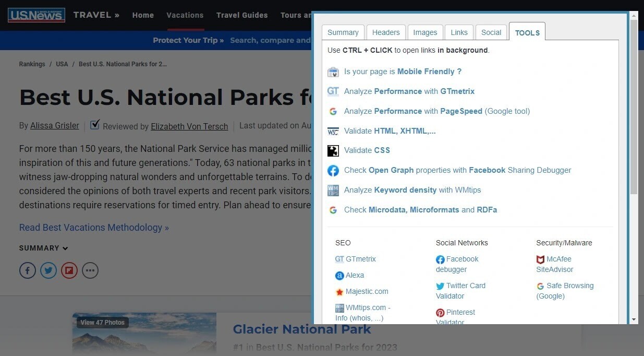Viewport: 644px width, 356px height.
Task: Open Analyze Keyword density with WMtips link
Action: tap(412, 190)
